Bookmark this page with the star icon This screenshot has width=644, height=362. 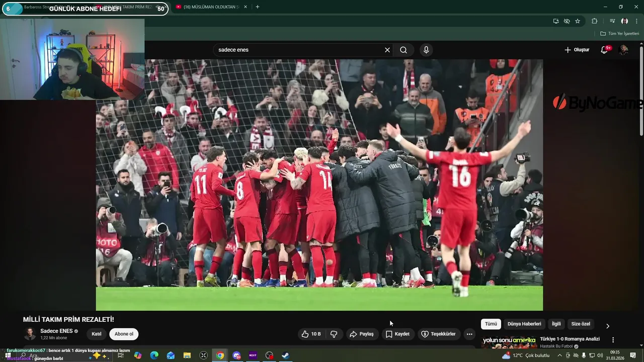point(578,21)
